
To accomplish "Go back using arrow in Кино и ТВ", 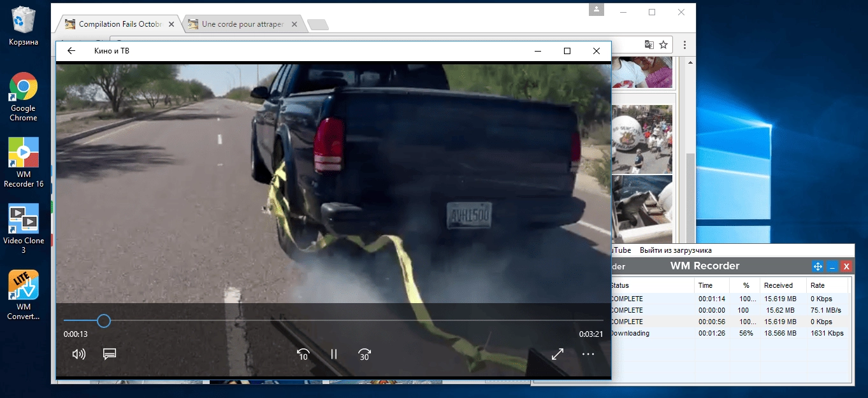I will pos(71,51).
